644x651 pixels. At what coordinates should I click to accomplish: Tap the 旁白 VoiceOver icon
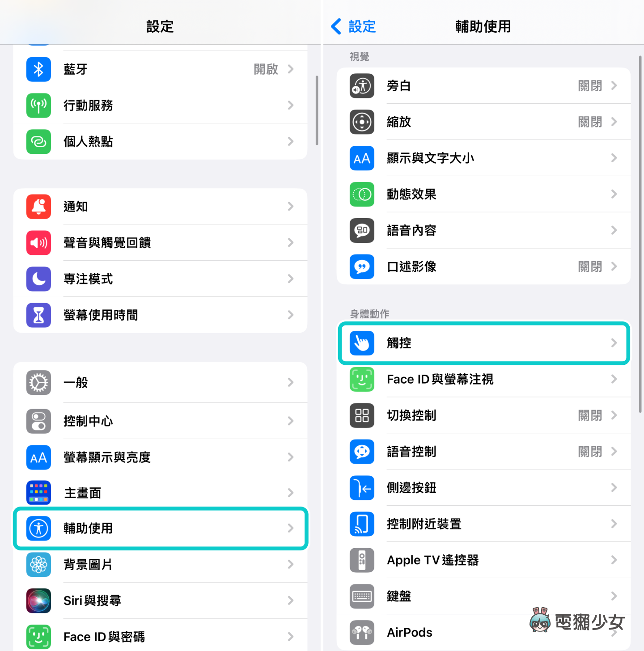[x=362, y=86]
